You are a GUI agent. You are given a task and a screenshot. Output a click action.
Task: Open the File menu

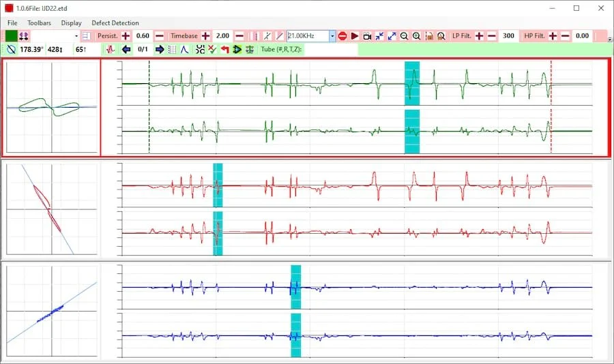(x=12, y=23)
